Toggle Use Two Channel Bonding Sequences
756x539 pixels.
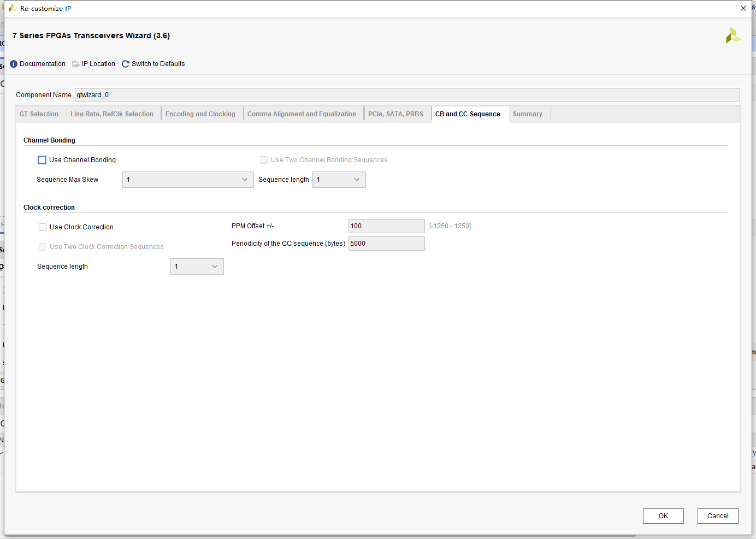tap(264, 160)
